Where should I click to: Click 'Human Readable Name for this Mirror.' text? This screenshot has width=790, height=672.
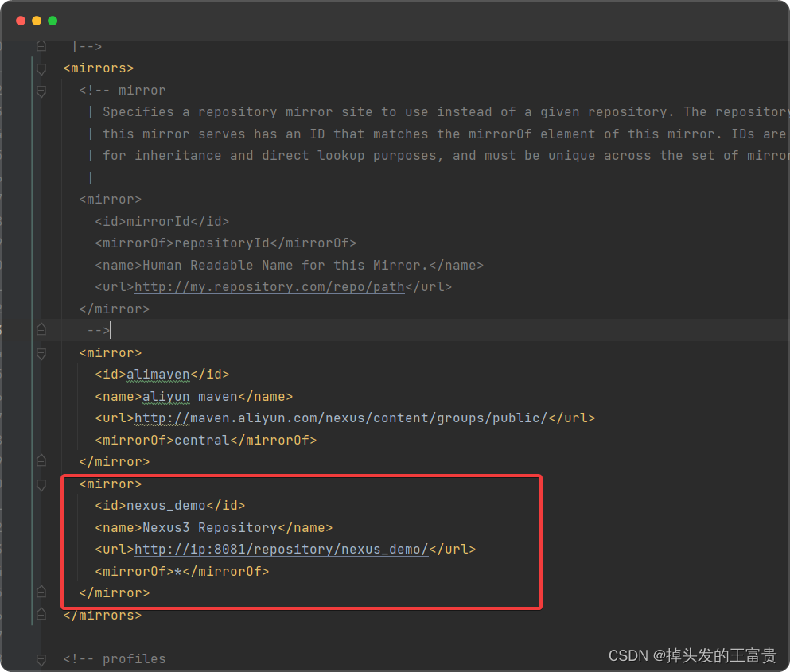pos(285,265)
